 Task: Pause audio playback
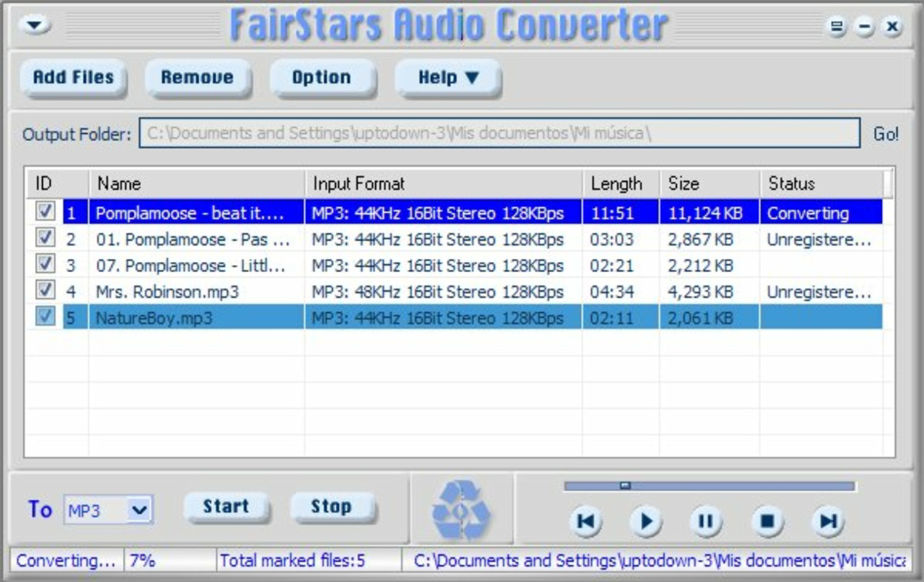click(705, 521)
